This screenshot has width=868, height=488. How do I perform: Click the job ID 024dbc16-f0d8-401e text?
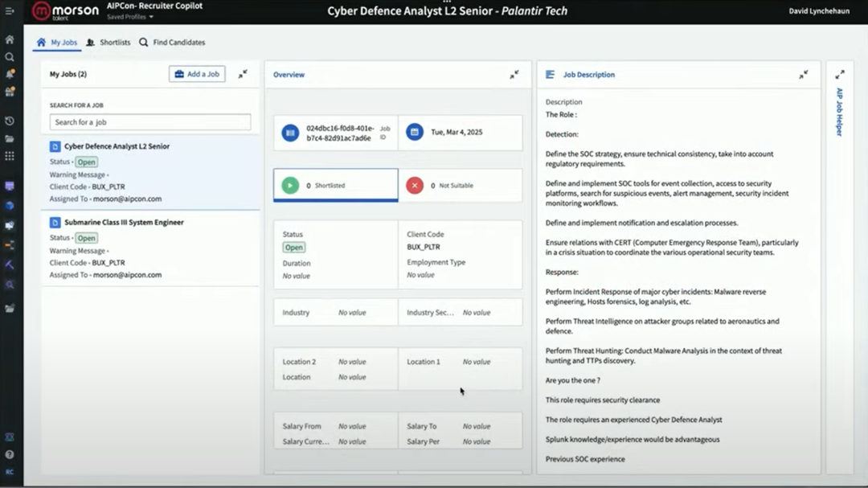[340, 133]
